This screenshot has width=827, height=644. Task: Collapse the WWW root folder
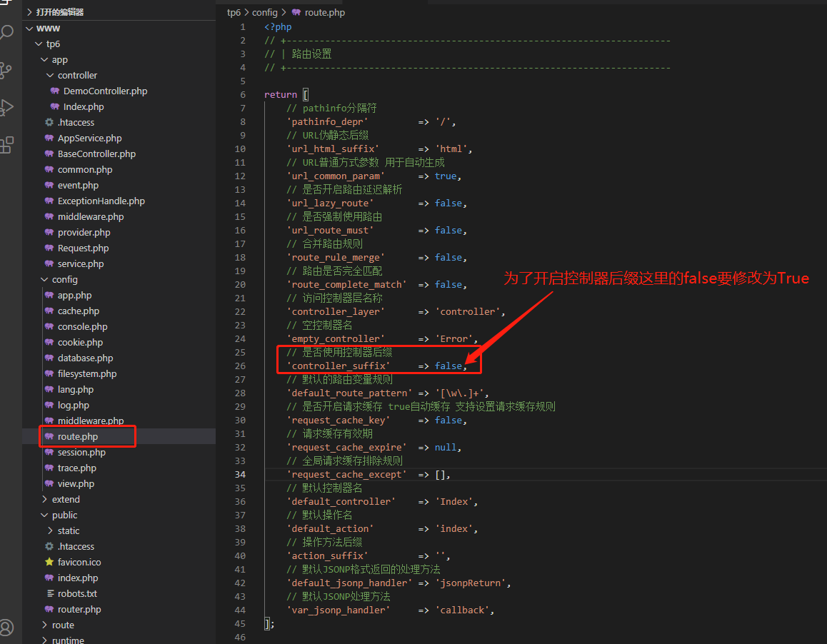point(29,28)
